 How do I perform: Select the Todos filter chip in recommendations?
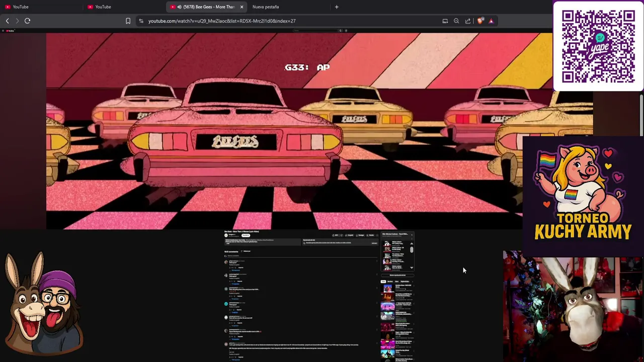point(383,282)
